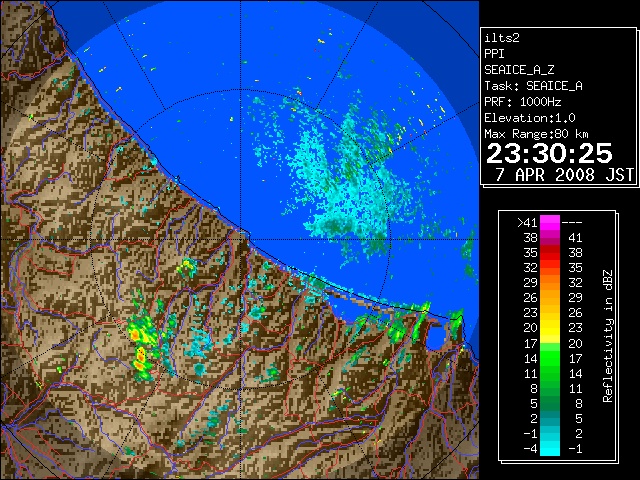Select the '7 APR 2008 JST' date

tap(564, 175)
